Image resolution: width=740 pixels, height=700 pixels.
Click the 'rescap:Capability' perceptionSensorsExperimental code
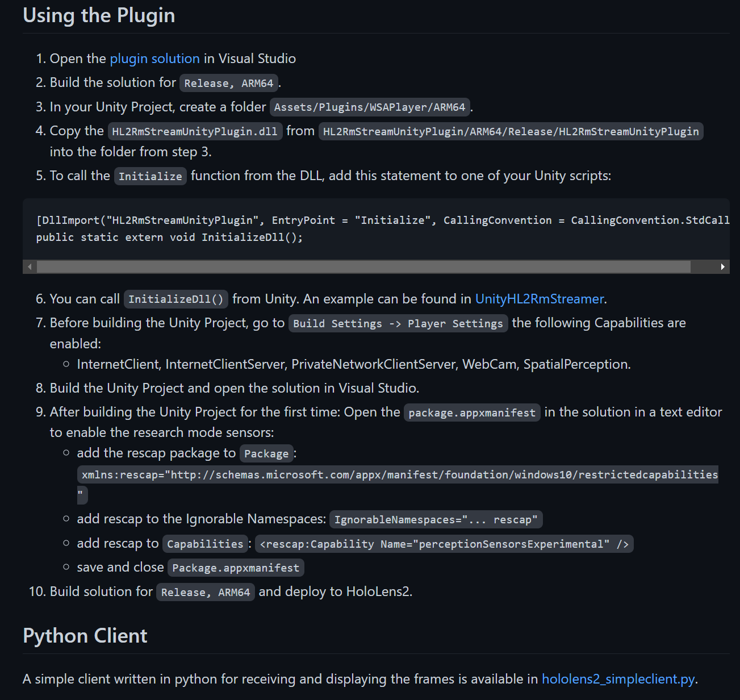pyautogui.click(x=444, y=544)
